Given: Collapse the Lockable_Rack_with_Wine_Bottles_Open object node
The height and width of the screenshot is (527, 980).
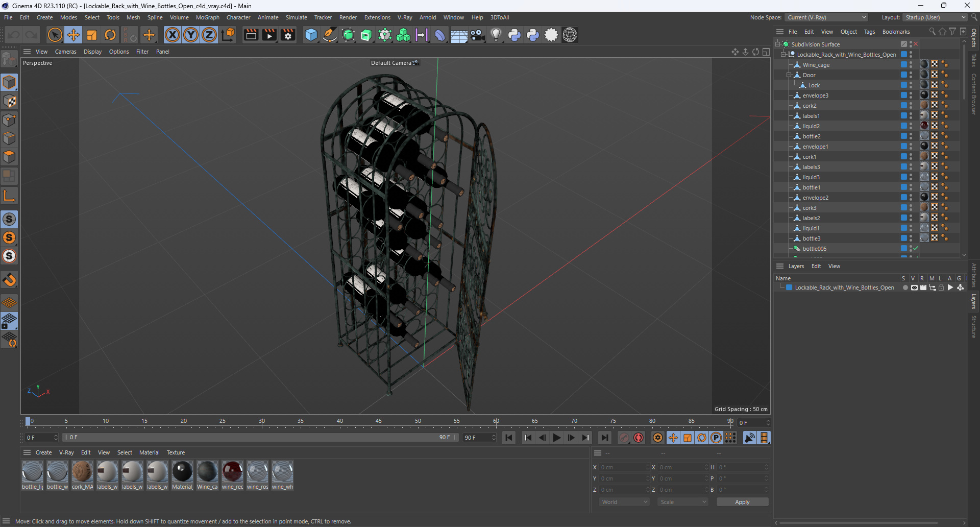Looking at the screenshot, I should coord(783,55).
